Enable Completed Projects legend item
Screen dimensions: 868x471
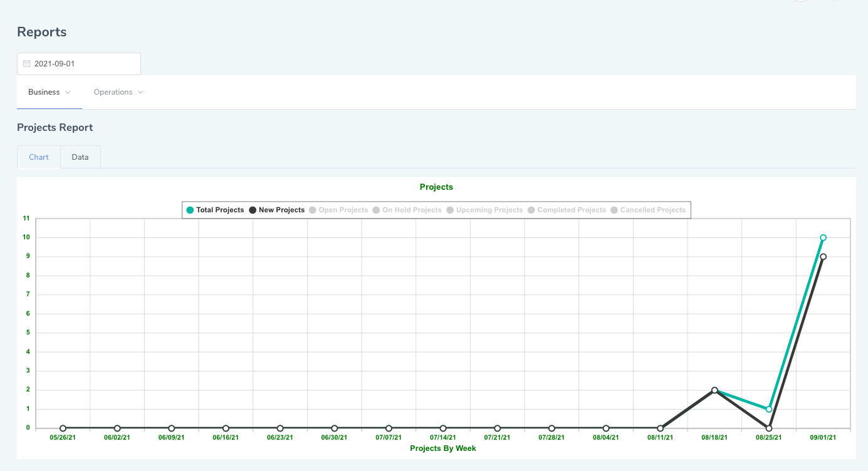[x=567, y=210]
